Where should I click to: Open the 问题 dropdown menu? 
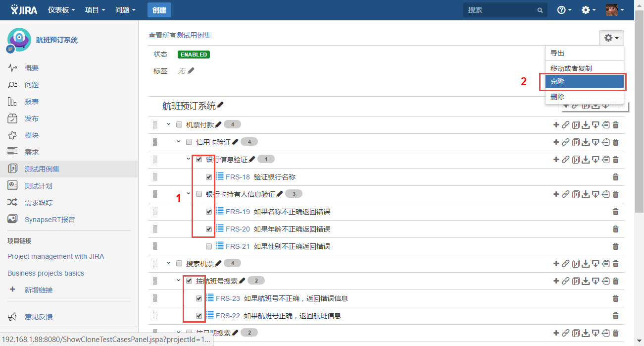click(x=125, y=10)
